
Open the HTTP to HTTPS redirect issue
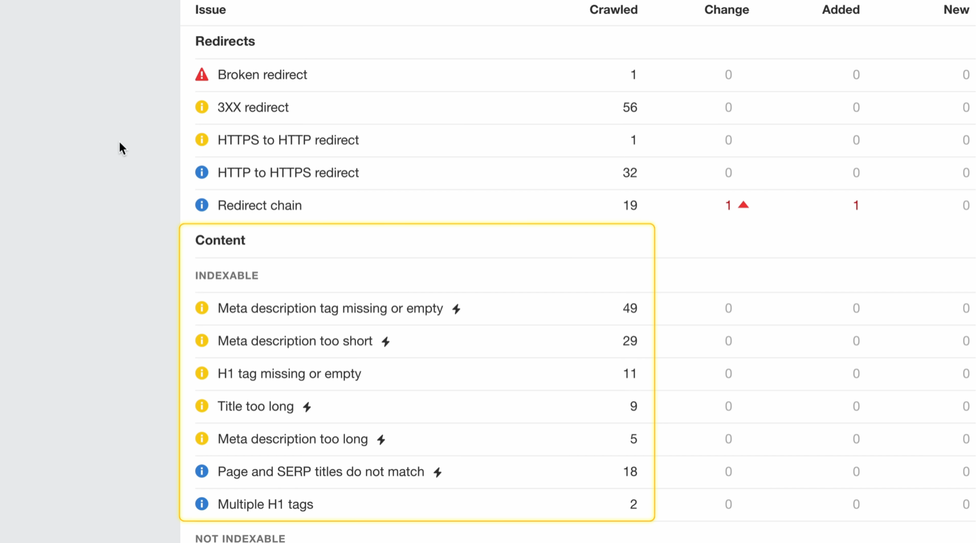[x=288, y=172]
